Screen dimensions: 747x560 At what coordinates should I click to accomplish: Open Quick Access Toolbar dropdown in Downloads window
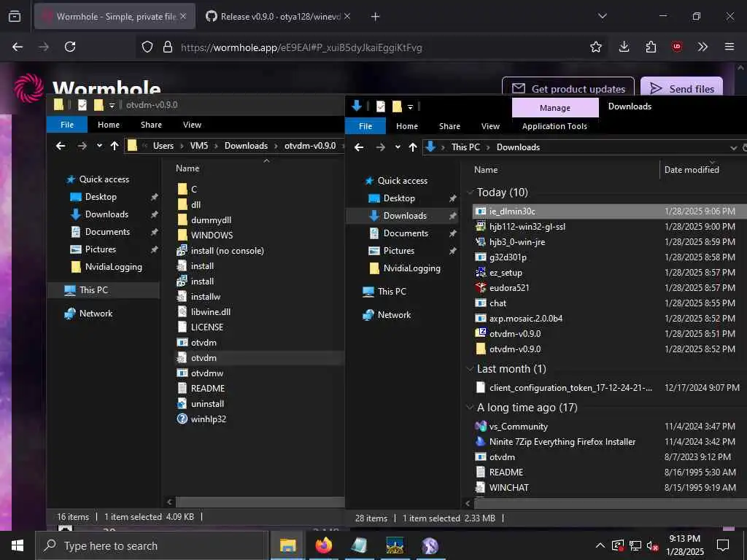coord(410,107)
